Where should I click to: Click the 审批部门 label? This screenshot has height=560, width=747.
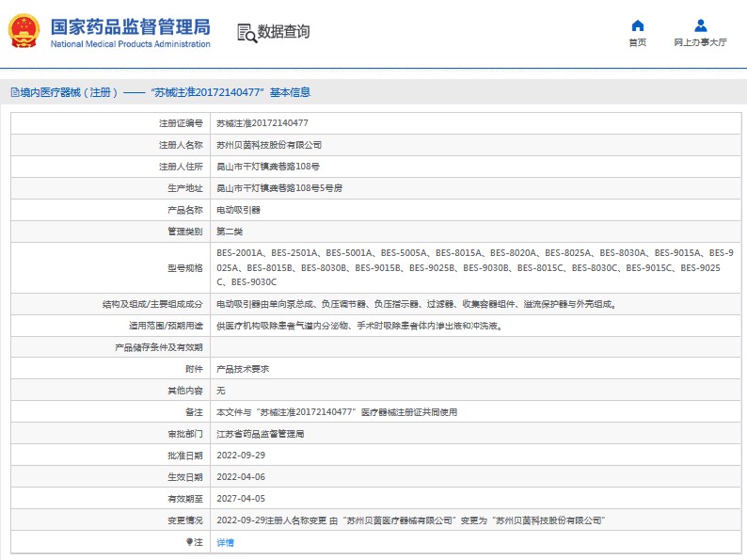point(185,434)
